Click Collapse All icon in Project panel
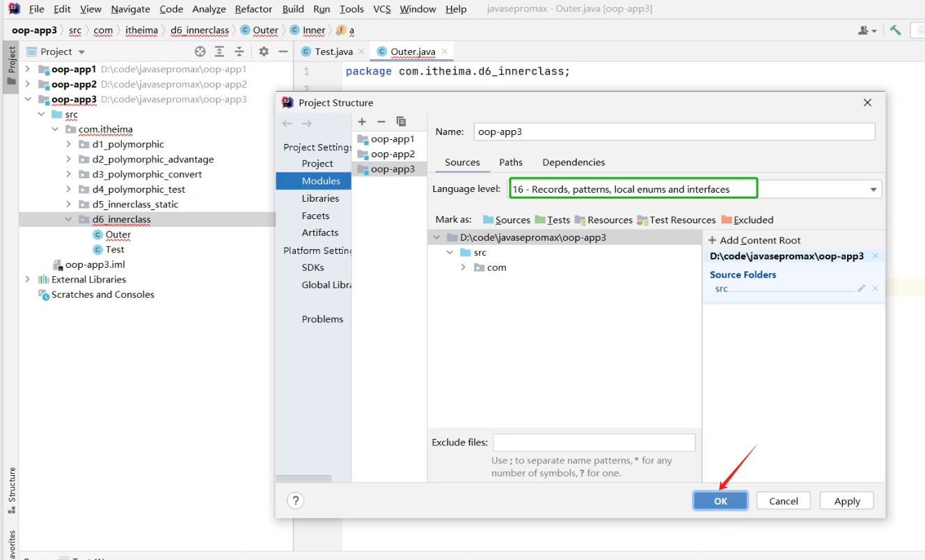The image size is (925, 560). [x=239, y=51]
